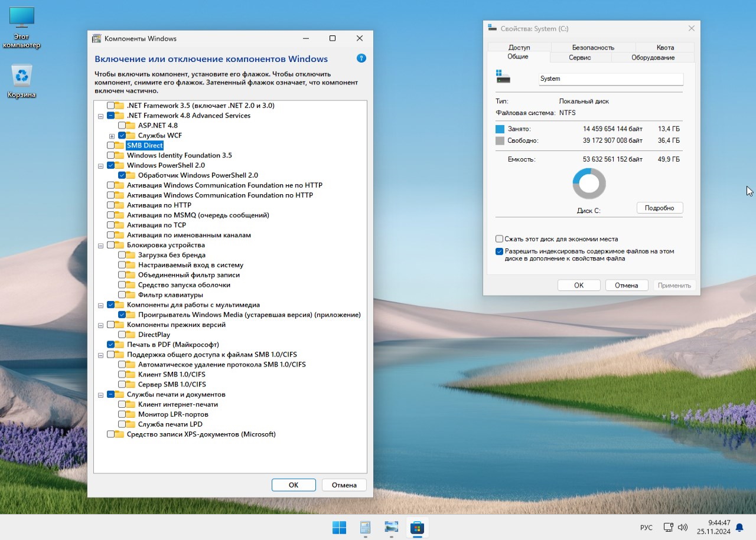Open the notification bell in system tray
756x540 pixels.
[x=739, y=528]
